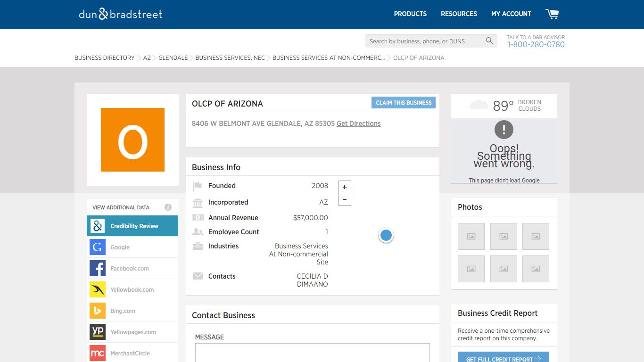Click the Incorporated building icon

point(198,203)
